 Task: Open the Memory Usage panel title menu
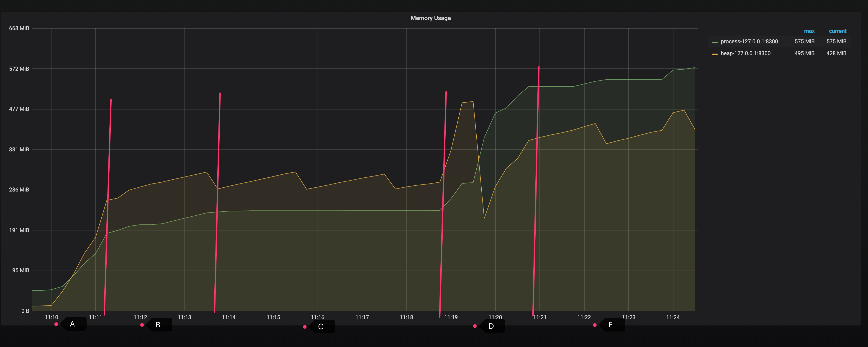430,18
